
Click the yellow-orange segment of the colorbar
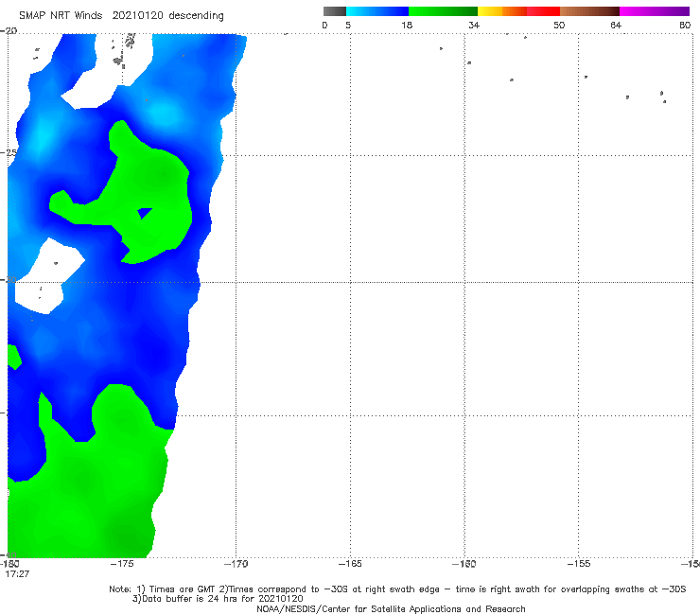(502, 11)
